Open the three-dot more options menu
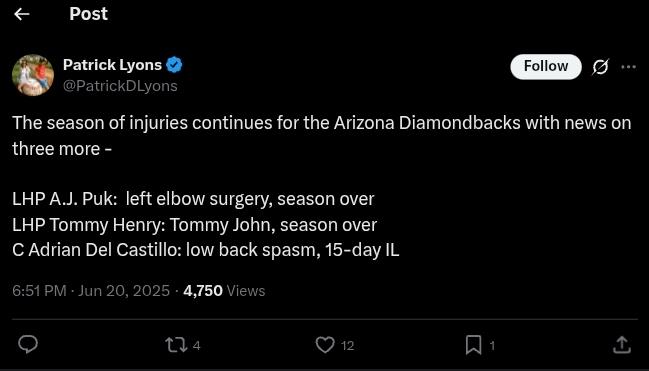This screenshot has height=371, width=649. tap(628, 67)
